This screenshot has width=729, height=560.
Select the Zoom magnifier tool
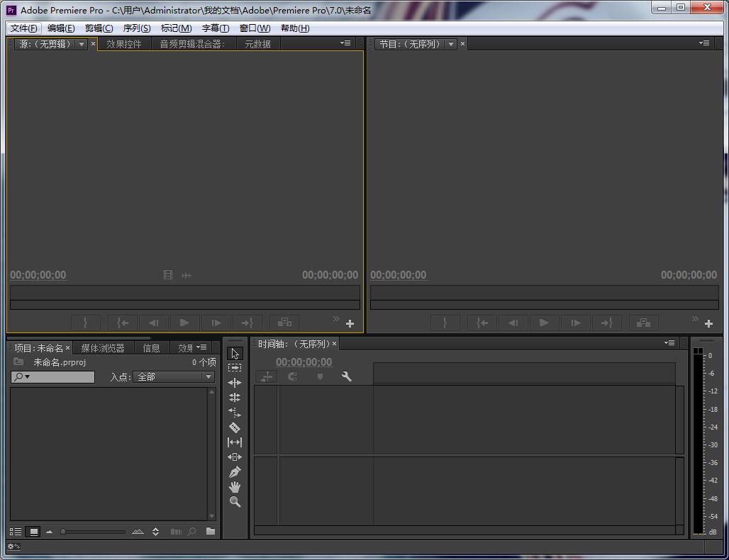pyautogui.click(x=235, y=502)
